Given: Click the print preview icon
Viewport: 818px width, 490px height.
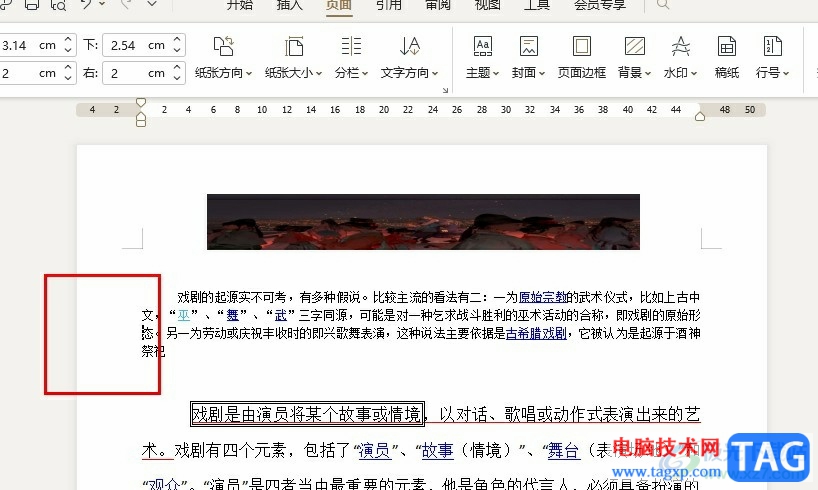Looking at the screenshot, I should 58,5.
